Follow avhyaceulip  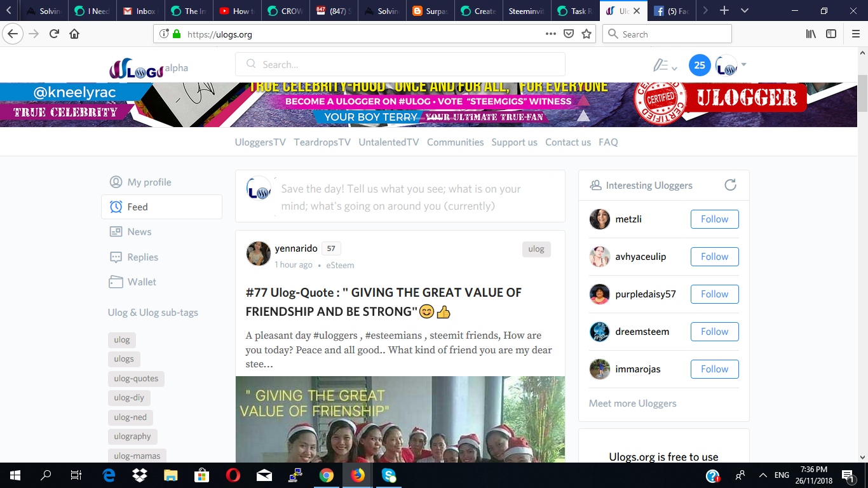[x=714, y=257]
